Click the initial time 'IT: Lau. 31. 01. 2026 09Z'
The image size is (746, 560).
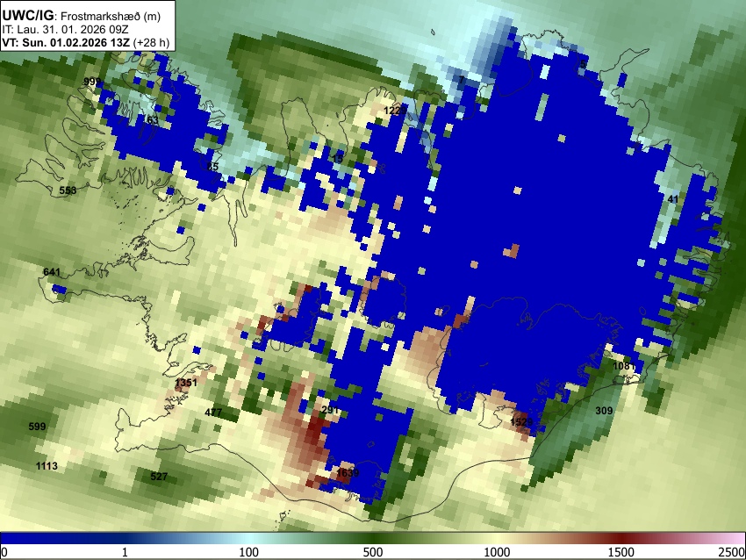[x=65, y=30]
